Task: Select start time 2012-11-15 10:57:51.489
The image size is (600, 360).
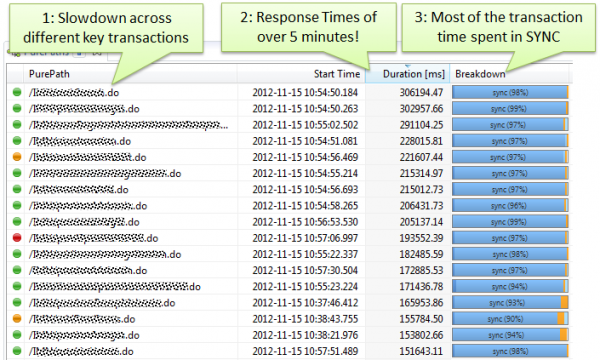Action: click(x=305, y=351)
